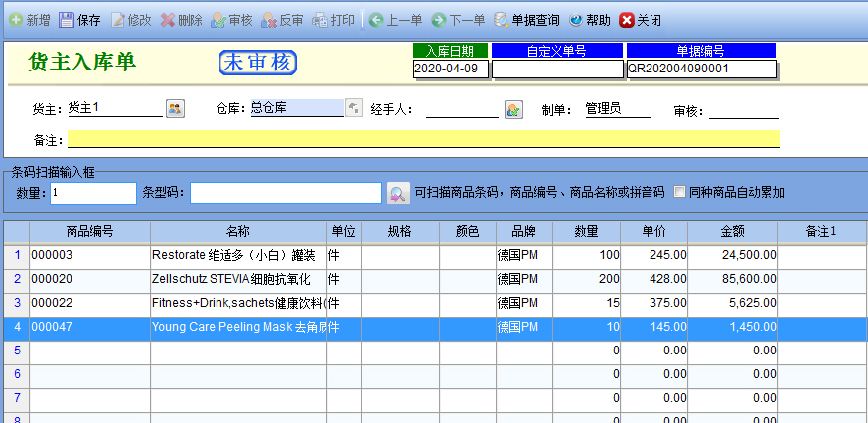Go to next document with 下一单
The image size is (868, 423).
tap(440, 20)
